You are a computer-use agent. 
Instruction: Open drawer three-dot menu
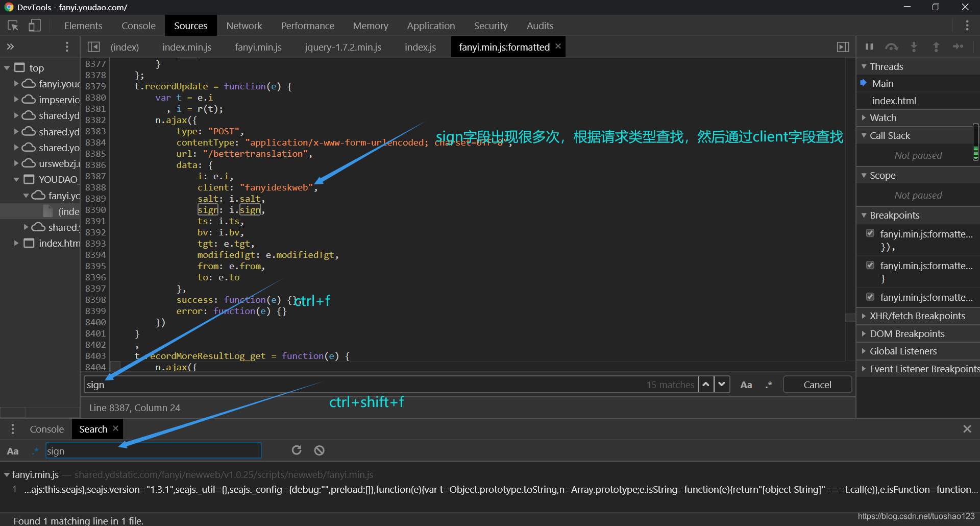point(12,429)
